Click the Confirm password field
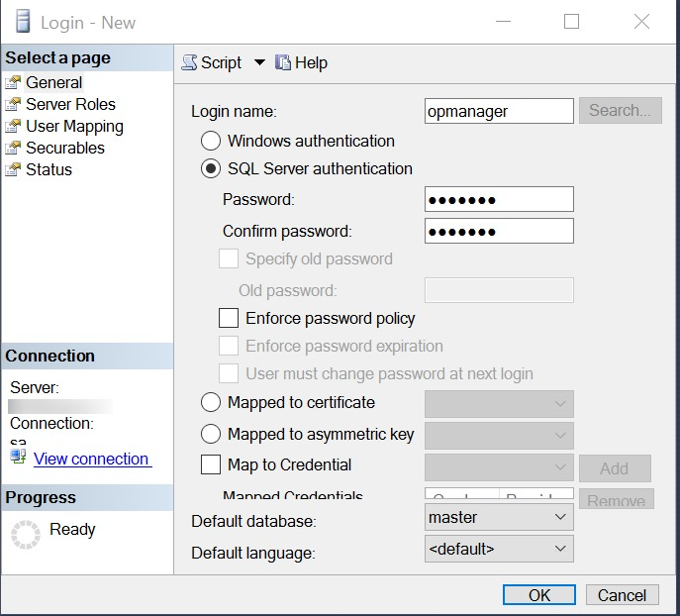The image size is (680, 616). coord(499,231)
